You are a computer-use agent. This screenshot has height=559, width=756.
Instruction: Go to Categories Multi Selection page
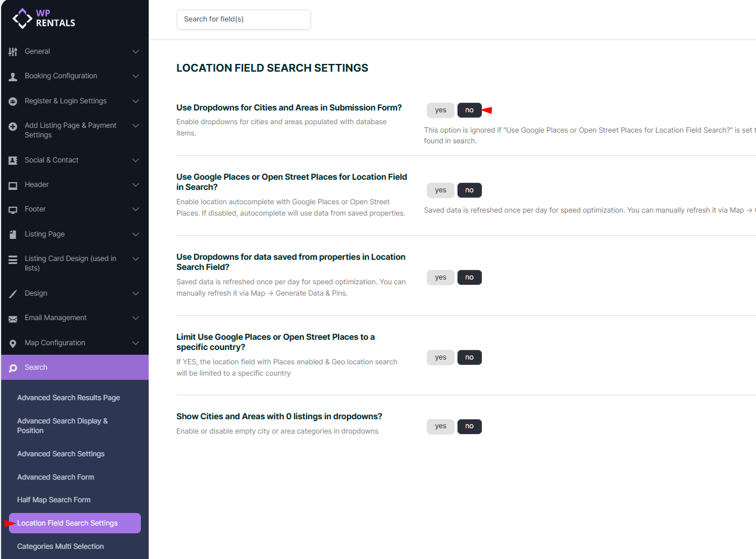pyautogui.click(x=60, y=546)
